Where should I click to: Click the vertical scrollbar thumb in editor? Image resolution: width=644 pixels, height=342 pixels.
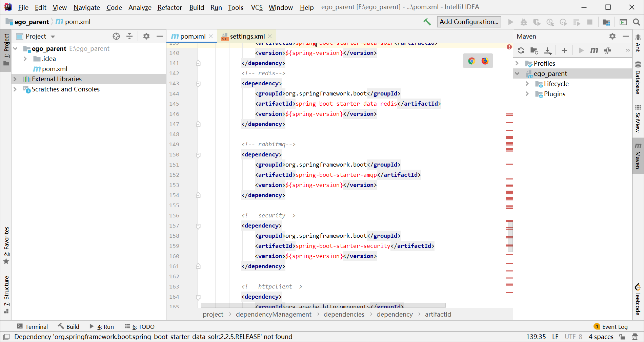510,236
